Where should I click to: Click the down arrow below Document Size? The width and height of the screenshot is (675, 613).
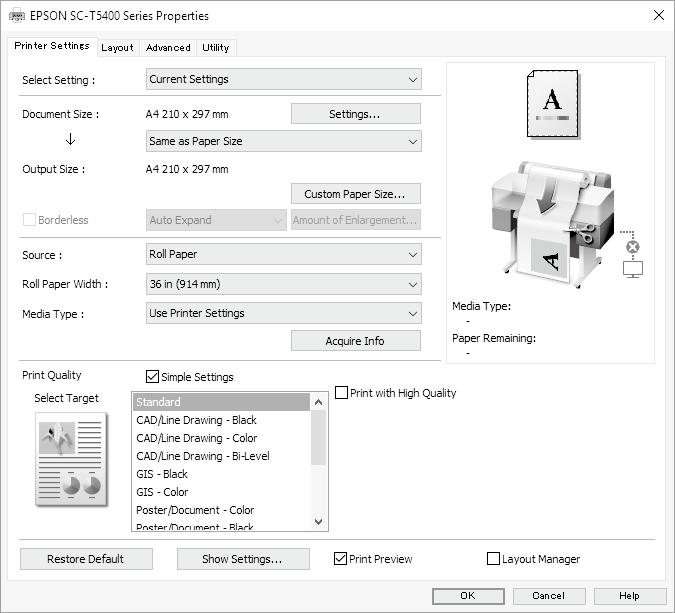[x=70, y=139]
